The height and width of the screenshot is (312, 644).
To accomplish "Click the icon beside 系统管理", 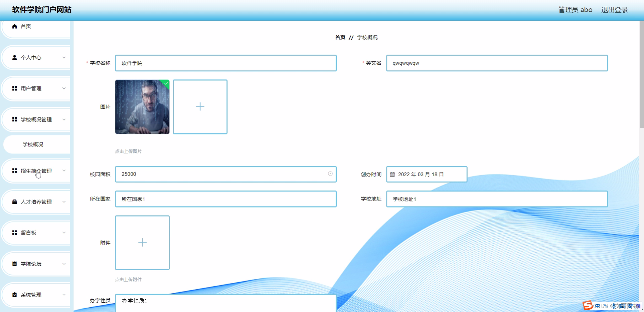I will click(14, 295).
